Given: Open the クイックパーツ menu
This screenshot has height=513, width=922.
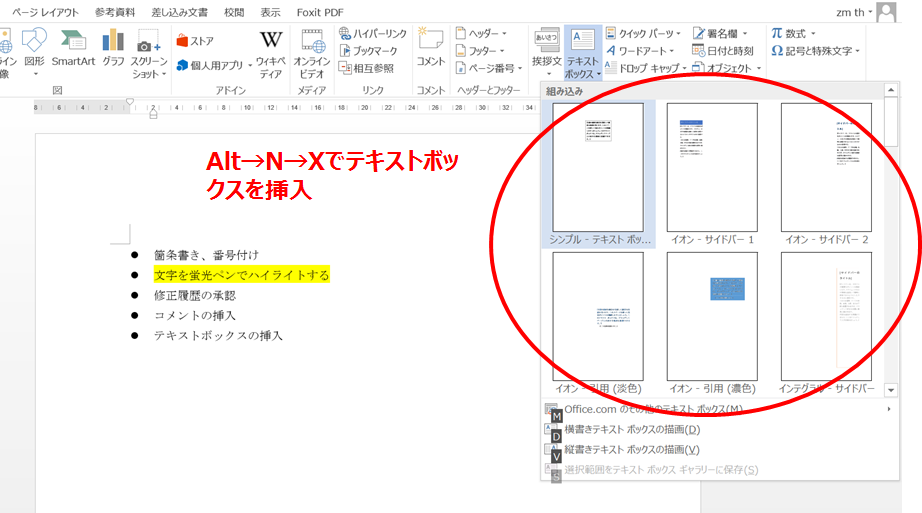Looking at the screenshot, I should point(643,34).
